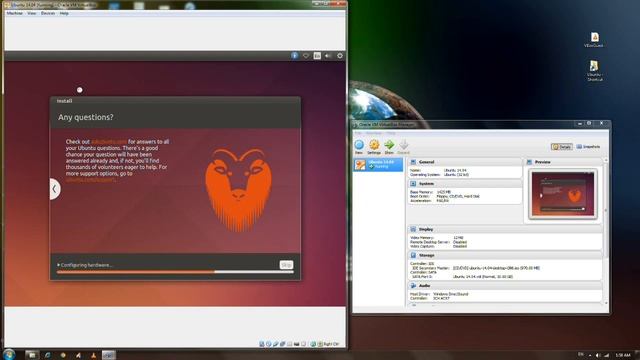Open the VBoxGuest desktop icon
Viewport: 640px width, 360px height.
pyautogui.click(x=594, y=40)
